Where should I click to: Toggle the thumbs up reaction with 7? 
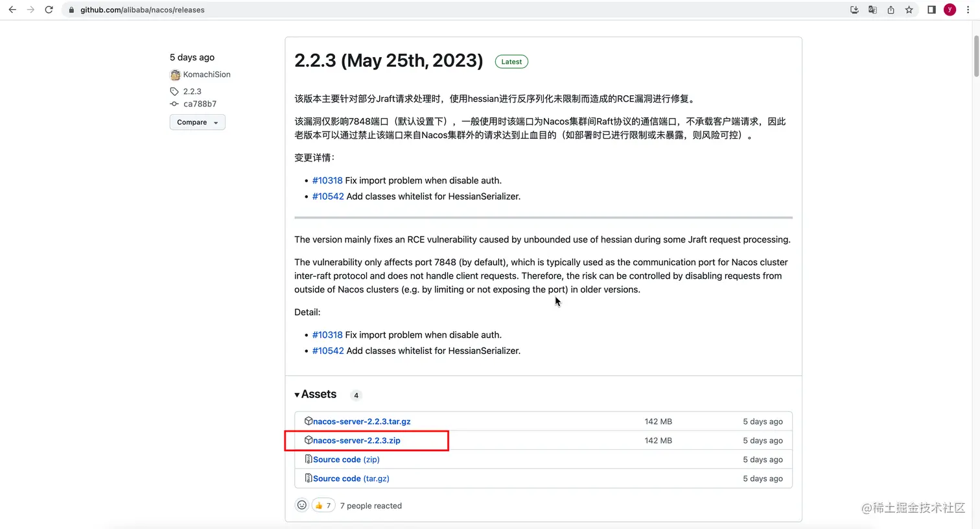(323, 505)
